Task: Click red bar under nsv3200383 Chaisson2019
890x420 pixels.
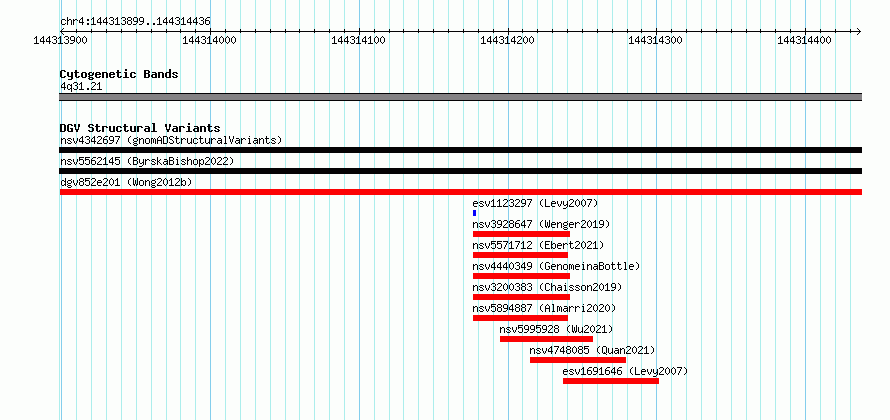Action: (521, 297)
